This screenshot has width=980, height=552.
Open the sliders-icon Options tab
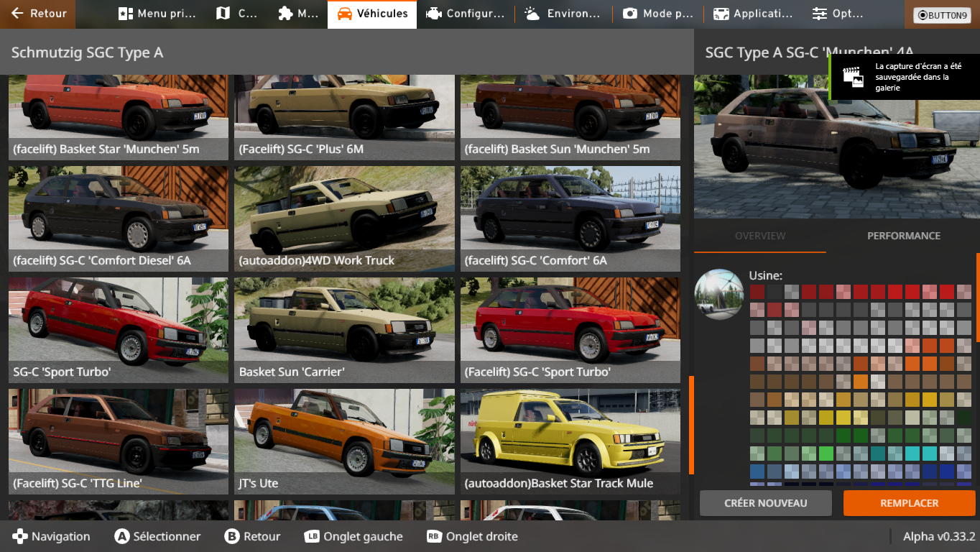(x=838, y=14)
